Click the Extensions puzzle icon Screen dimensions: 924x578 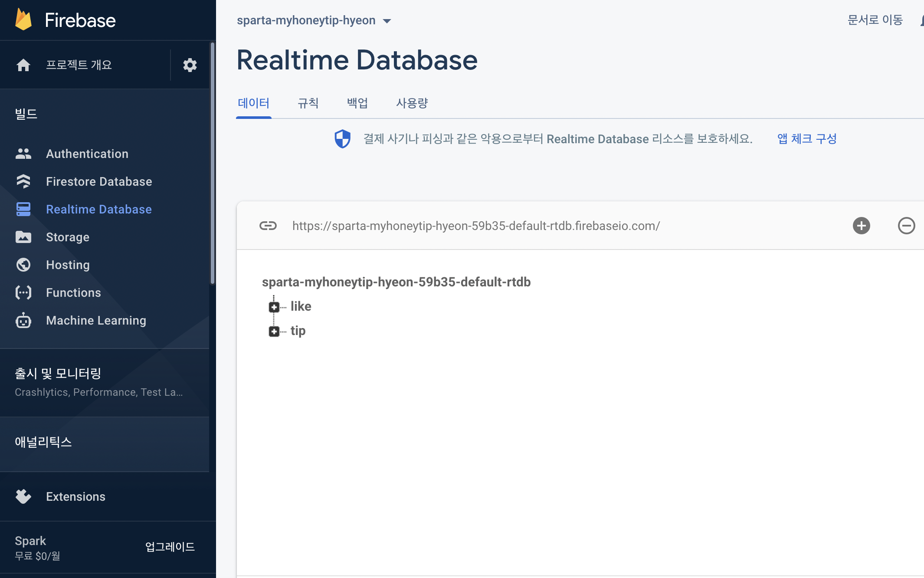(x=23, y=496)
